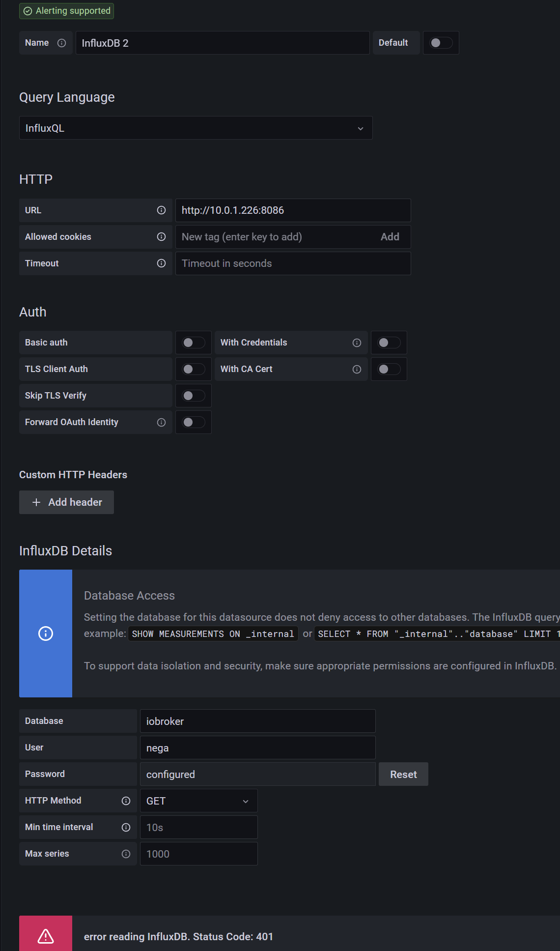The image size is (560, 951).
Task: Enable the TLS Client Auth switch
Action: (x=194, y=369)
